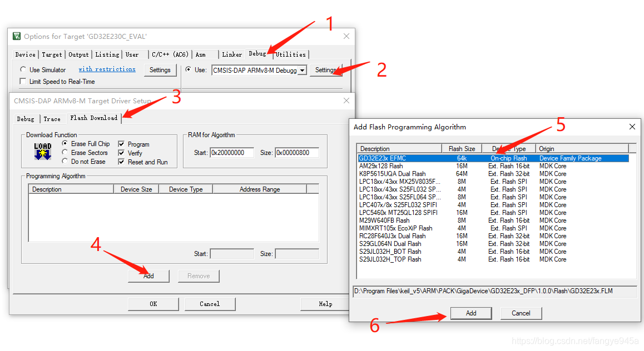
Task: Click Cancel in Add Flash Programming Algorithm
Action: (x=521, y=313)
